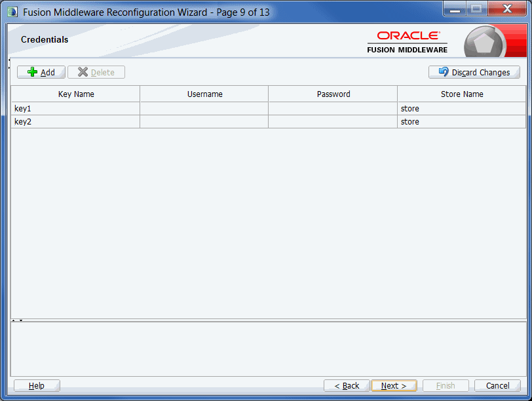Viewport: 532px width, 401px height.
Task: Click the Add button
Action: pos(41,72)
